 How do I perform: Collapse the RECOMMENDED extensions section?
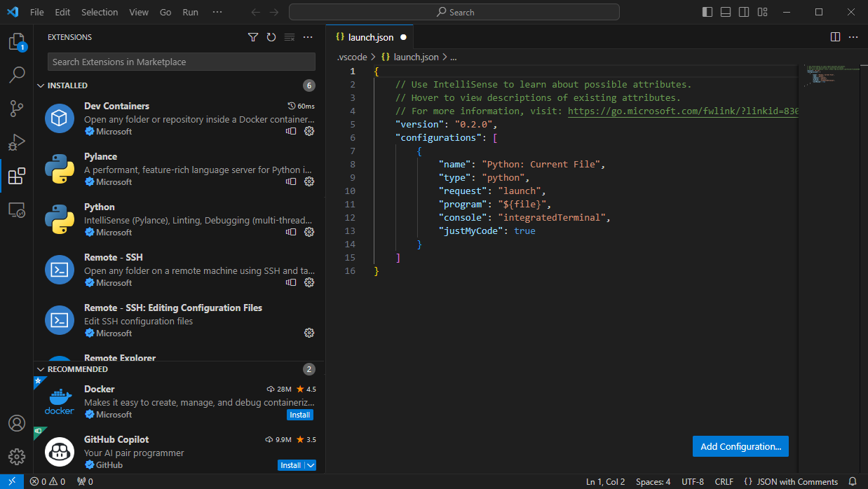77,369
